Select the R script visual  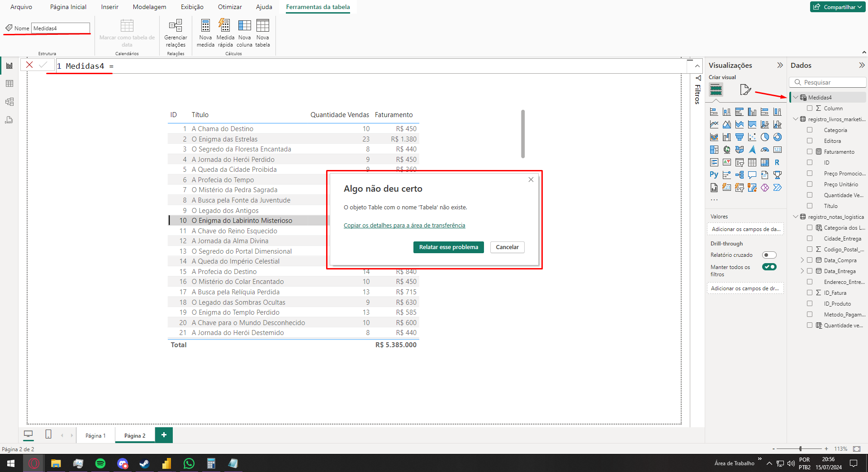777,162
